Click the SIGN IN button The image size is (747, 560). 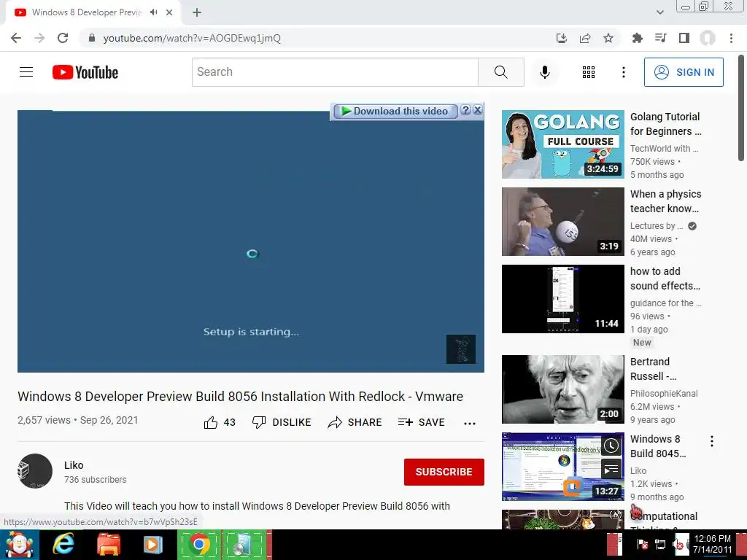(684, 72)
